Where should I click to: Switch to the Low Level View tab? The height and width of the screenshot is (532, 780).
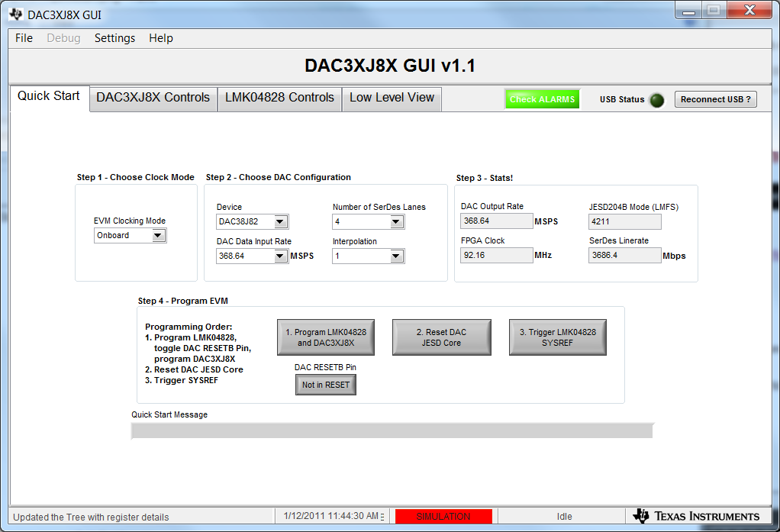392,98
